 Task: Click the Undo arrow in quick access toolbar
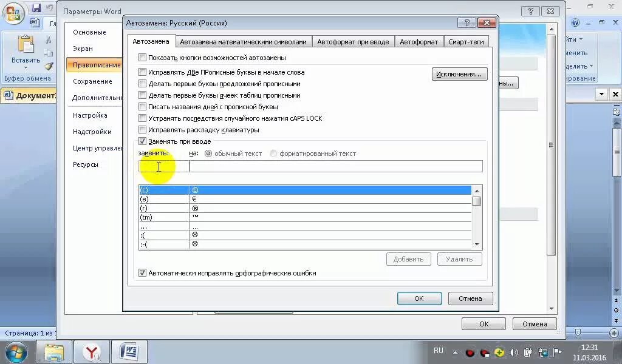coord(50,7)
